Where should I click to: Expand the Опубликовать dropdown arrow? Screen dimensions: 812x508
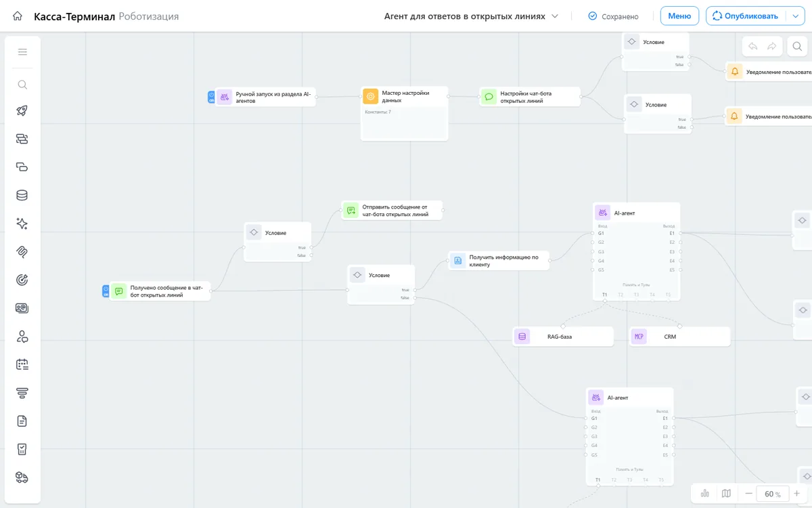click(796, 16)
